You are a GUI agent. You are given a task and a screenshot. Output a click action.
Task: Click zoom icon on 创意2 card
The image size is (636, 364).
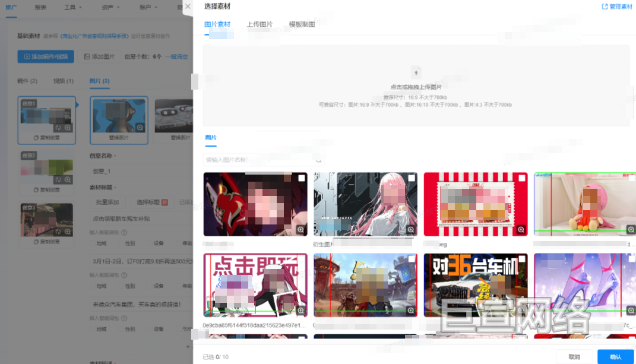(x=68, y=179)
